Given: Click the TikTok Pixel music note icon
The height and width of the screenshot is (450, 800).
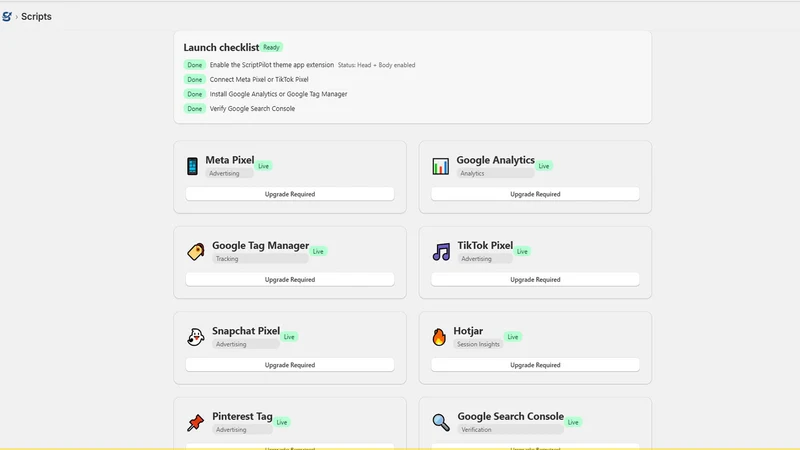Looking at the screenshot, I should coord(441,252).
